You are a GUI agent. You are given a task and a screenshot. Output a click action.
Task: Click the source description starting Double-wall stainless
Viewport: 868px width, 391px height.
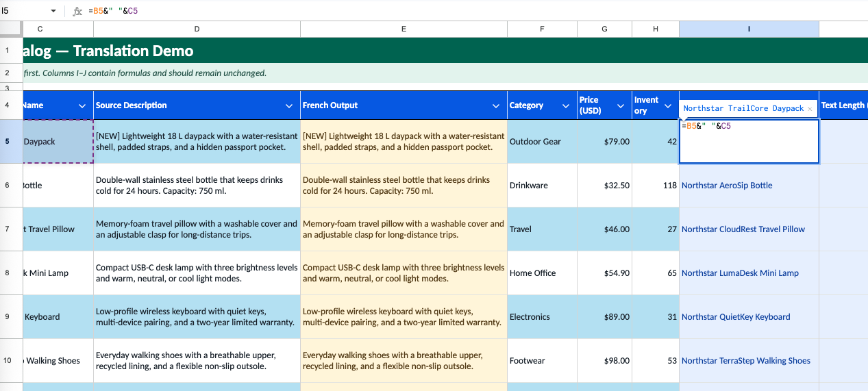(x=197, y=186)
